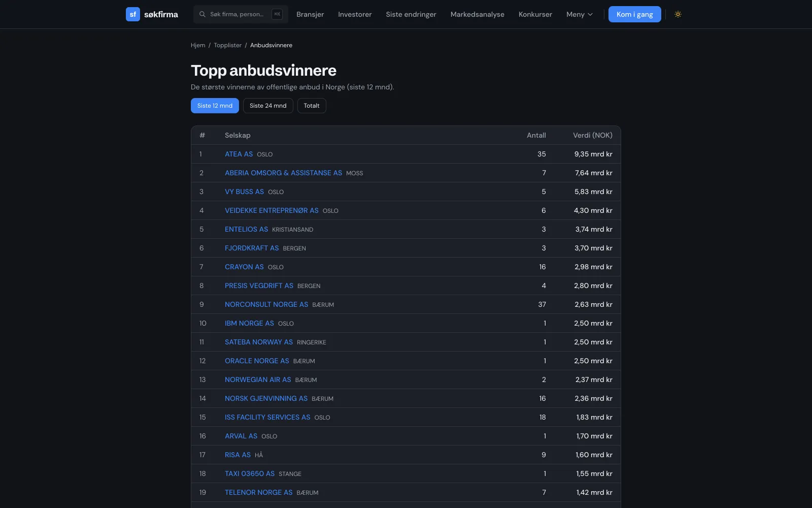The height and width of the screenshot is (508, 812).
Task: Click the 'Kom i gang' button
Action: click(x=635, y=14)
